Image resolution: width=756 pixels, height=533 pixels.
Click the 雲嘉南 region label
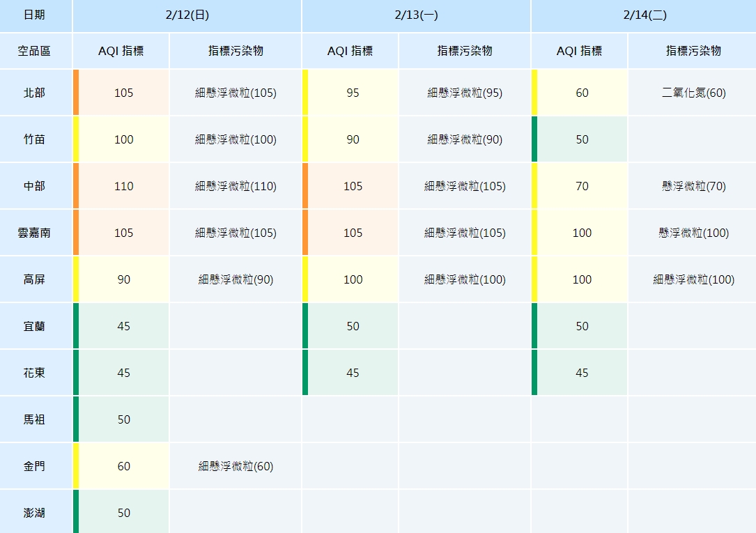coord(35,233)
